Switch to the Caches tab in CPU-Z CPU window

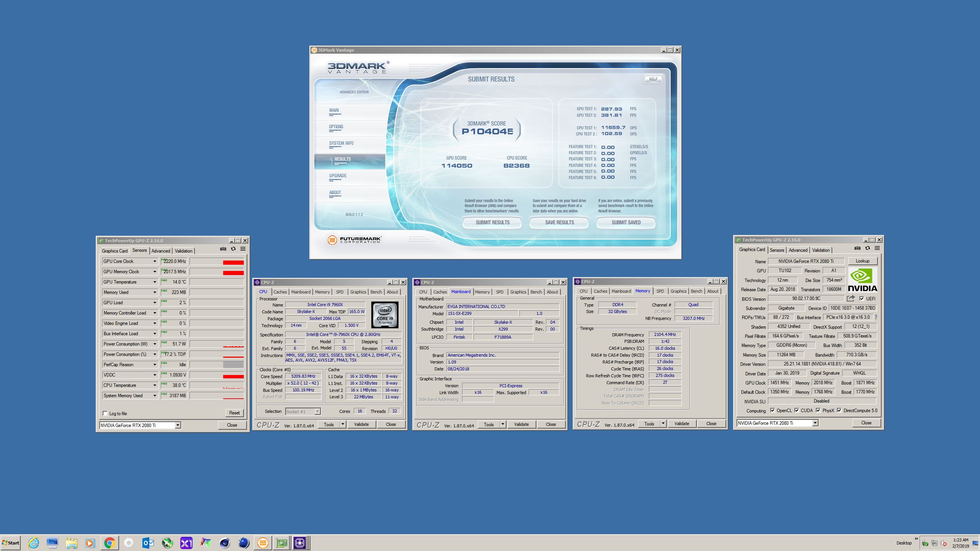coord(280,292)
